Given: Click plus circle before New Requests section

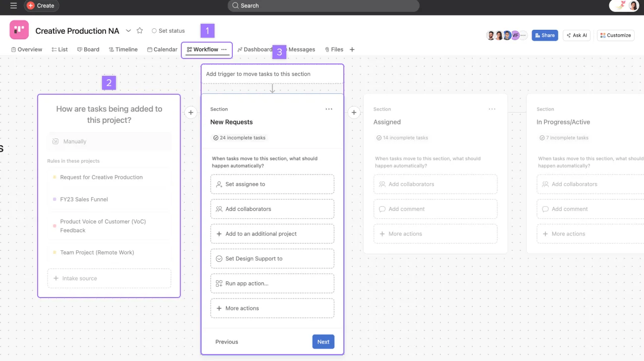Looking at the screenshot, I should pyautogui.click(x=191, y=113).
